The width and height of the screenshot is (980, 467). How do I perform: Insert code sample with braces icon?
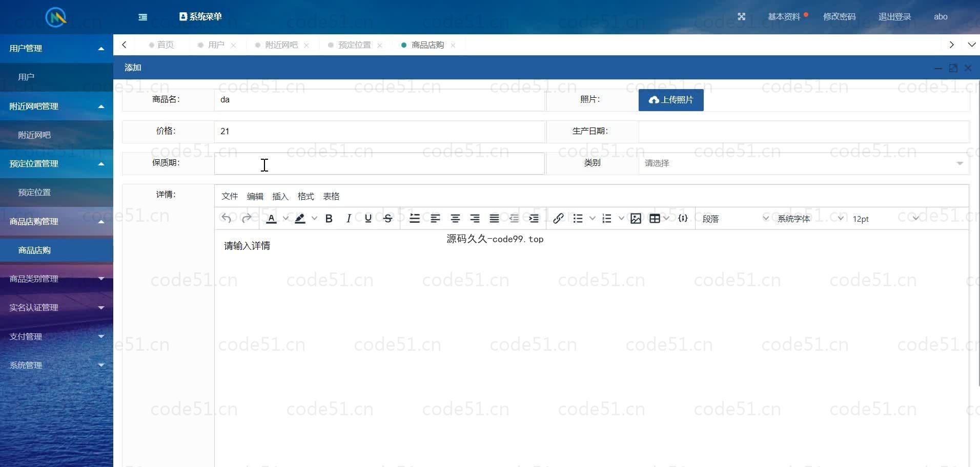coord(683,219)
